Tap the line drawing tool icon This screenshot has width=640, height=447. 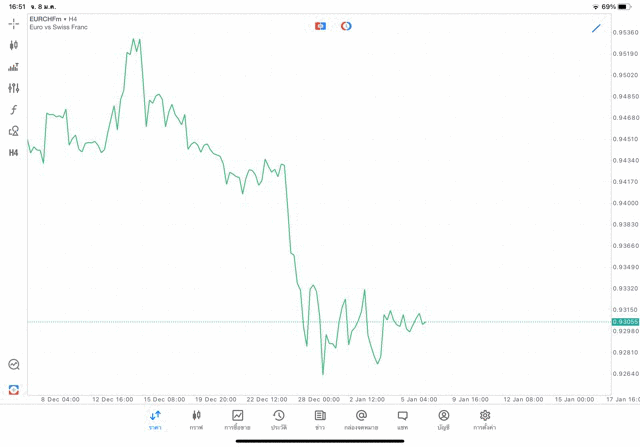pyautogui.click(x=596, y=28)
